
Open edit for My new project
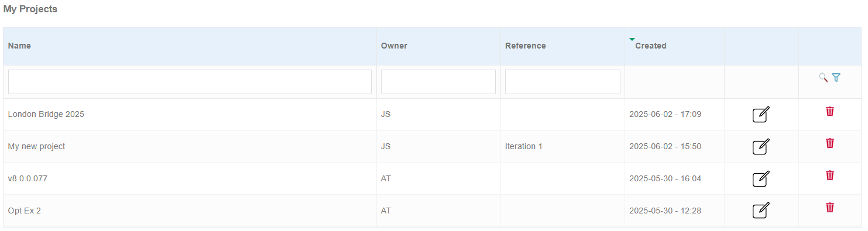[761, 146]
